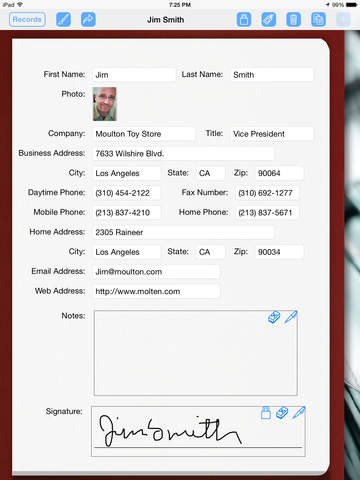Image resolution: width=360 pixels, height=480 pixels.
Task: Tap the "Web Address:" label
Action: [x=60, y=291]
